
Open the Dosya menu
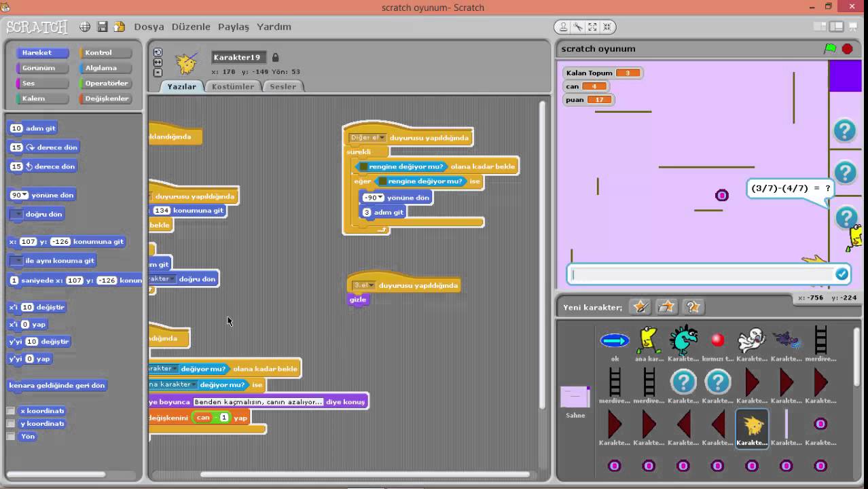tap(149, 27)
